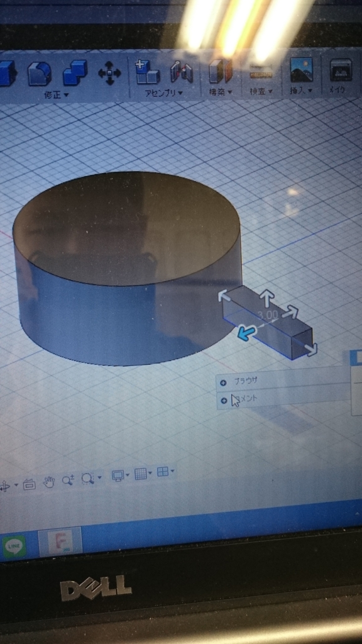Click the New Component icon
Screen dimensions: 362x644
(x=147, y=72)
